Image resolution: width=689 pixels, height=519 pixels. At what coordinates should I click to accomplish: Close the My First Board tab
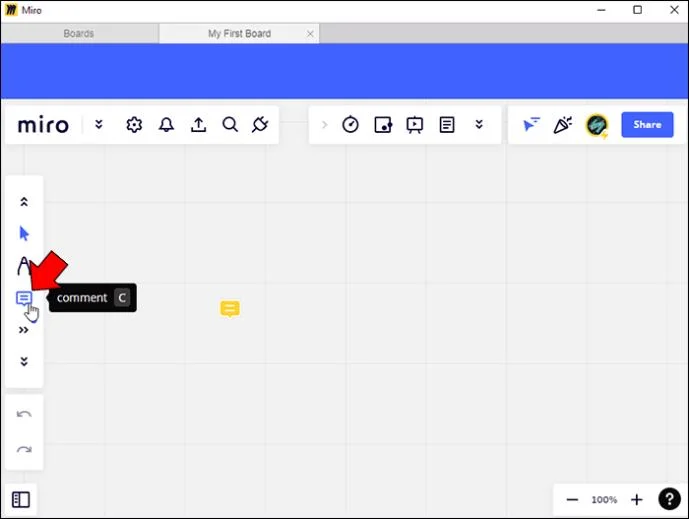tap(310, 33)
